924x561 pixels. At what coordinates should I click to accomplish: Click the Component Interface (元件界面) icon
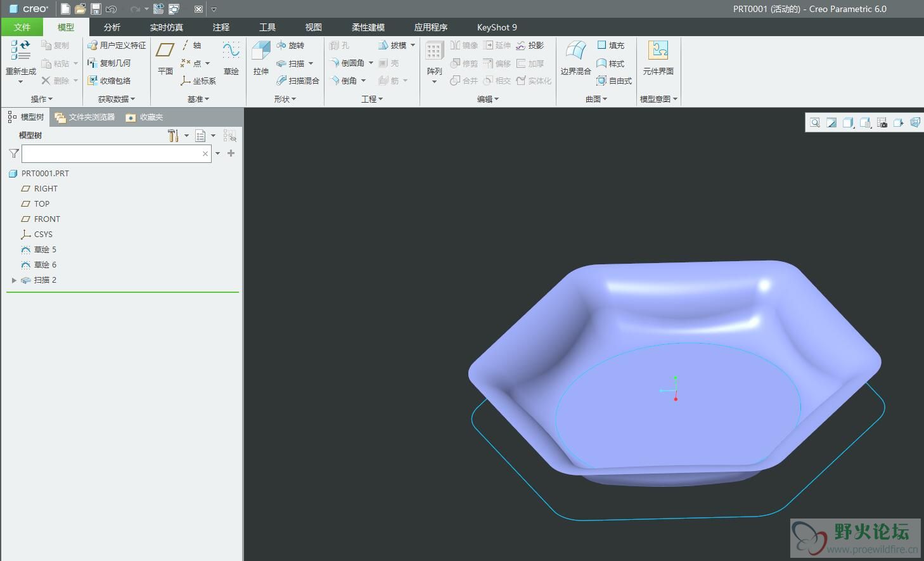coord(658,52)
